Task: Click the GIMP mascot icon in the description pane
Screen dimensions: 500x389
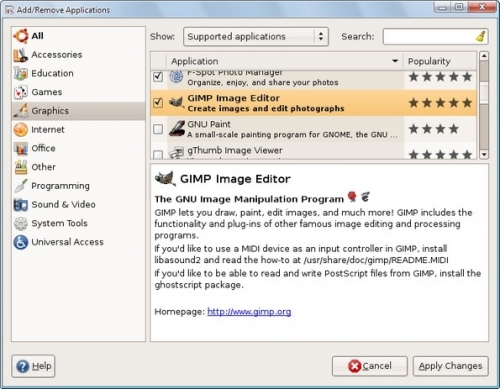Action: tap(165, 179)
